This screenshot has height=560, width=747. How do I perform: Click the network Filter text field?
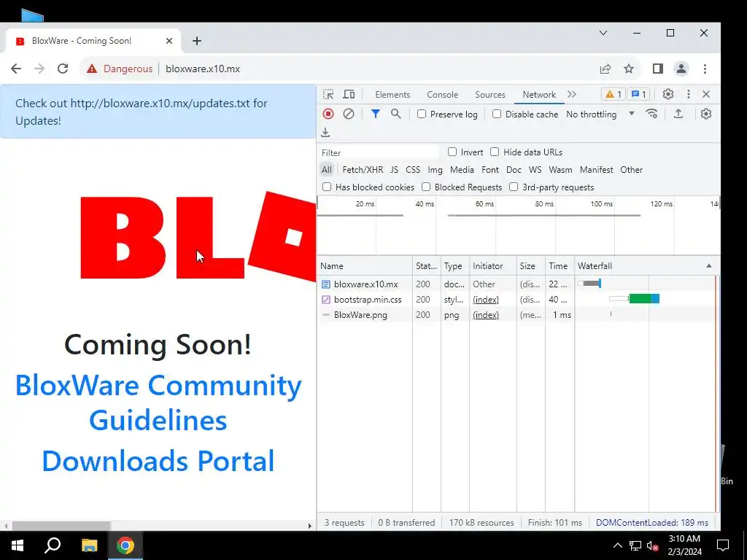[379, 152]
